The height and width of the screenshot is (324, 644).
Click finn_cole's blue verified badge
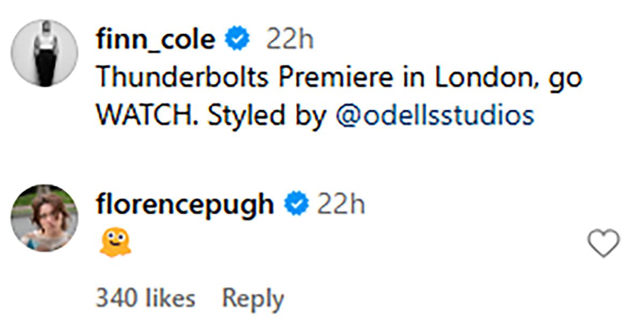coord(237,40)
